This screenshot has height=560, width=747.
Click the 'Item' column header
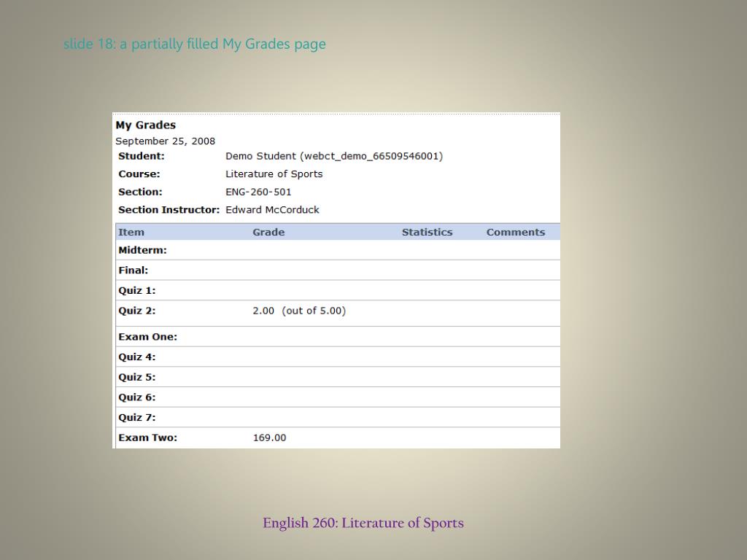pyautogui.click(x=131, y=233)
